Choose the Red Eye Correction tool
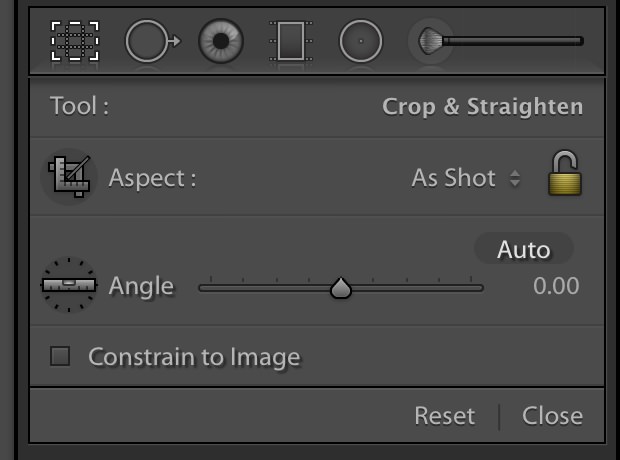 pyautogui.click(x=221, y=41)
